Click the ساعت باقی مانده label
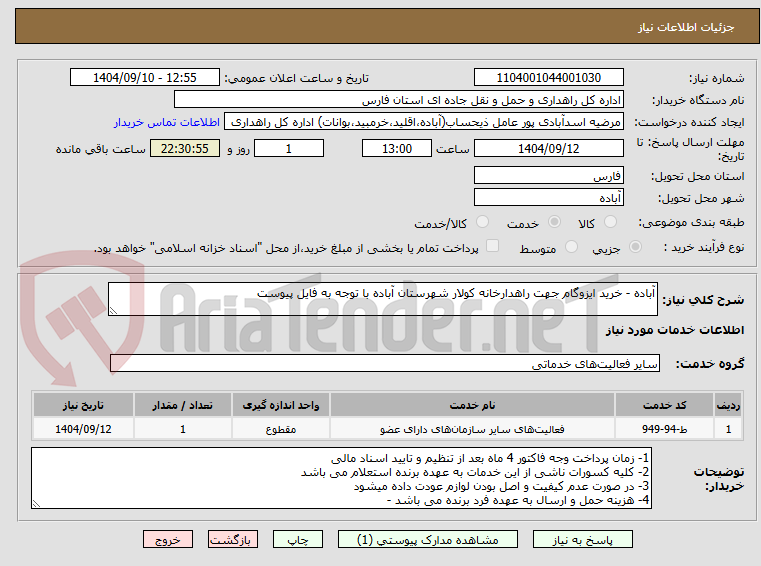Screen dimensions: 761x566 pyautogui.click(x=100, y=149)
